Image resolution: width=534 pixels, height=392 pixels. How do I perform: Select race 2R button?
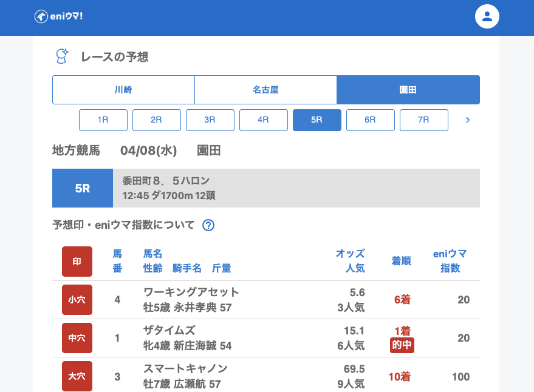[157, 120]
